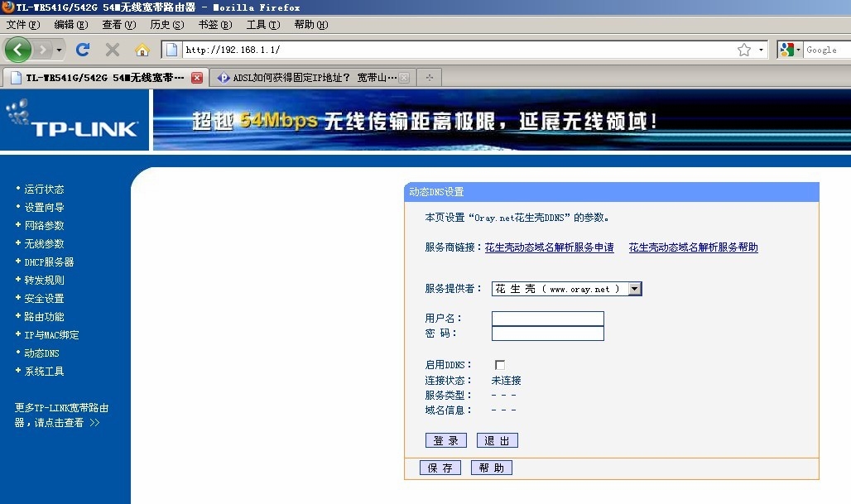Expand 路由功能 in the sidebar

[x=44, y=317]
